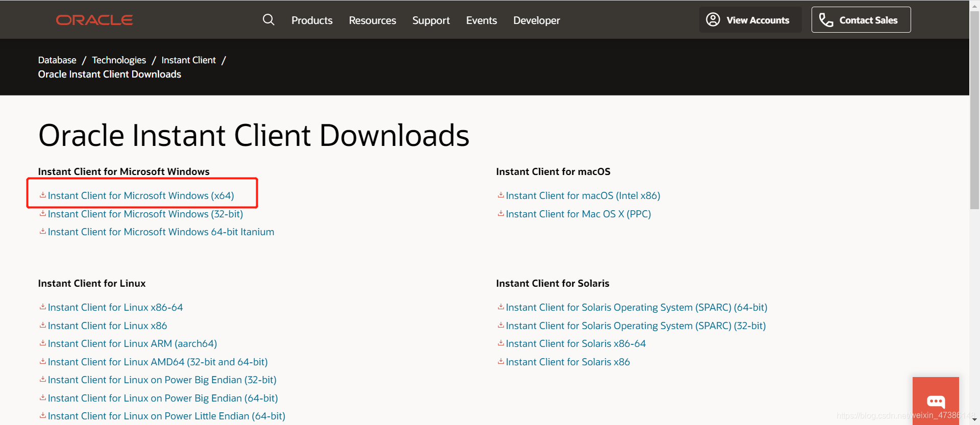Click download icon beside Linux x86
Image resolution: width=980 pixels, height=425 pixels.
tap(43, 325)
